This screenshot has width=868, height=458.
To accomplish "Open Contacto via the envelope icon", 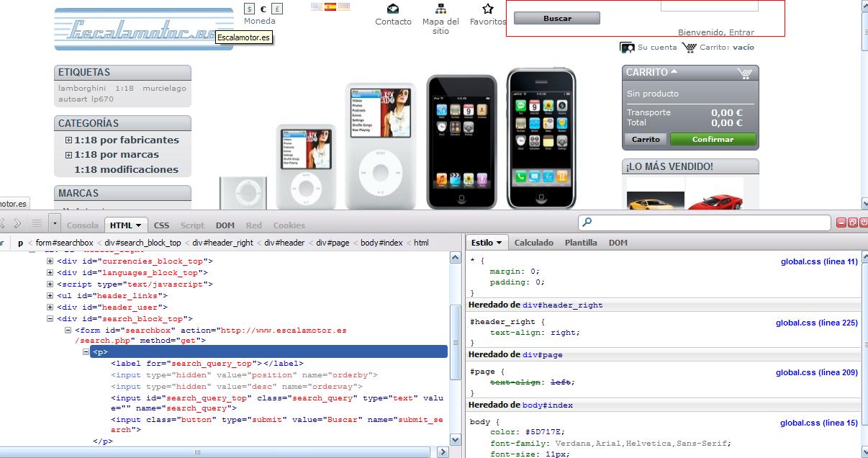I will click(393, 9).
